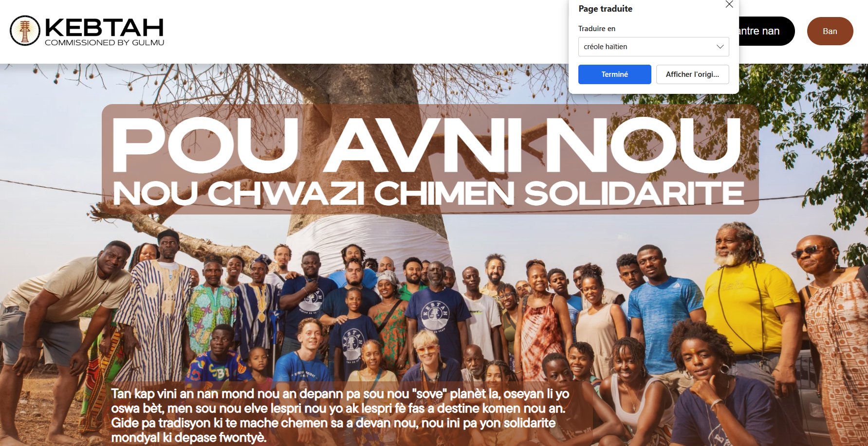
Task: Click the blue Terminé button
Action: (x=614, y=74)
